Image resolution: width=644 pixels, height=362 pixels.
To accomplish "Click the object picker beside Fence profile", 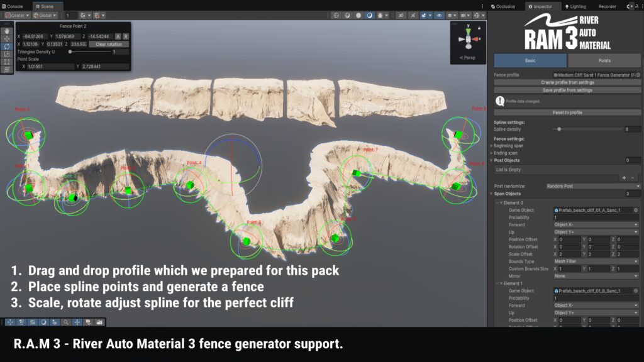I will 638,75.
